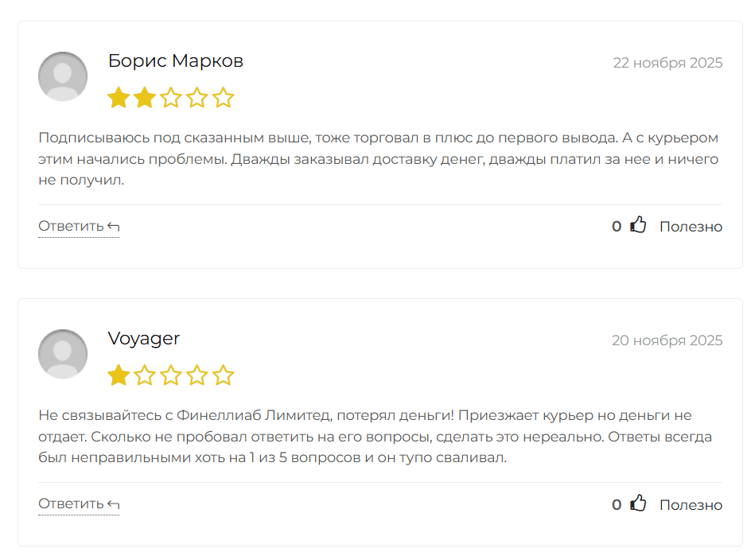
Task: Click the last empty star of Борис Марков's rating
Action: point(224,97)
